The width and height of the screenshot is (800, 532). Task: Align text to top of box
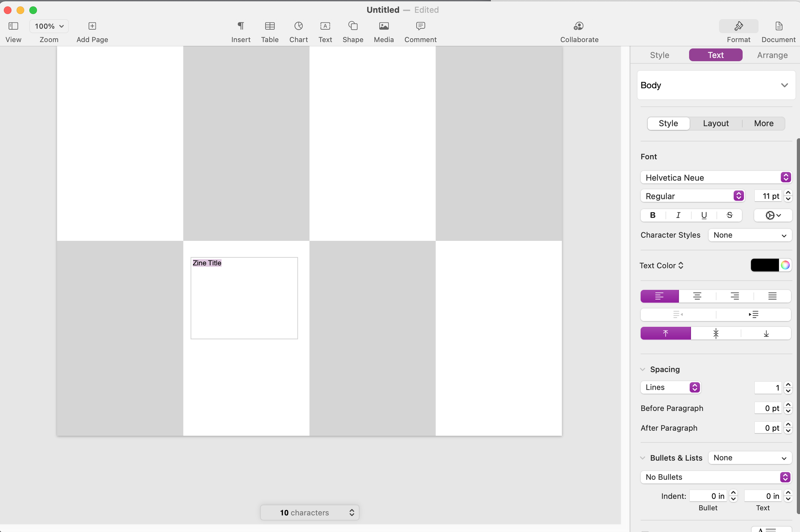point(666,333)
